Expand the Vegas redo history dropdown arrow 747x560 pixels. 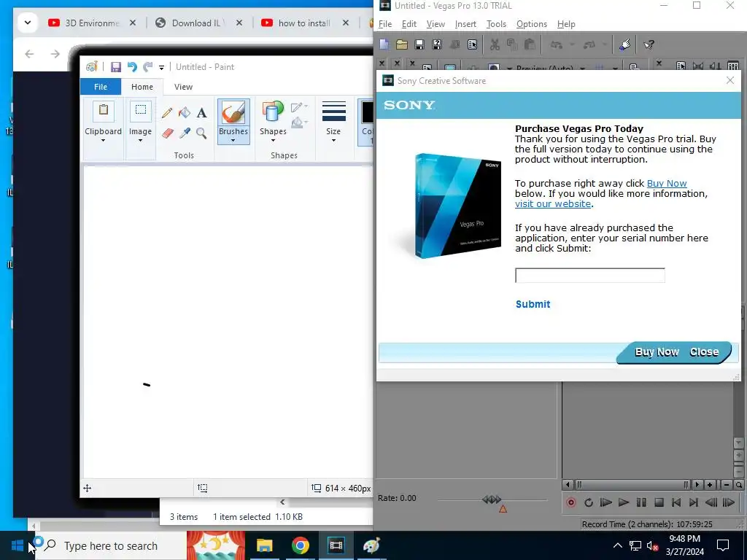(605, 44)
